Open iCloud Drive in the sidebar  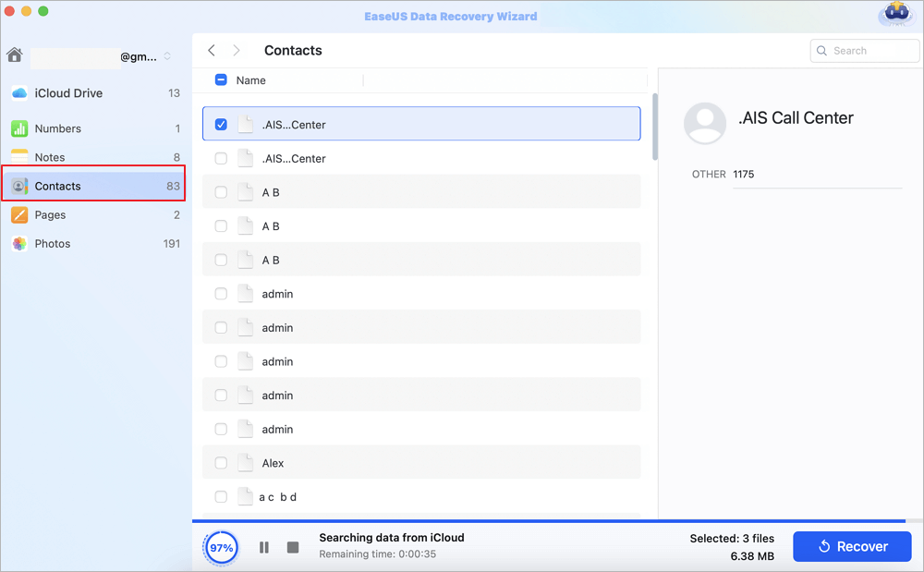coord(94,93)
